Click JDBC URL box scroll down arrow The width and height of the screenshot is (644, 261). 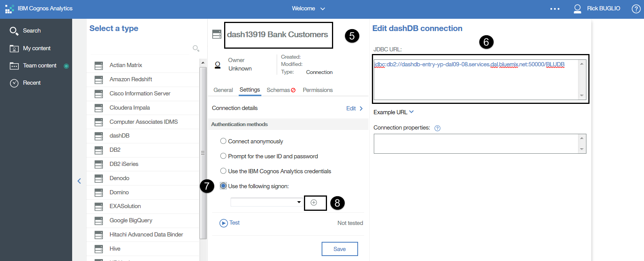(x=582, y=95)
